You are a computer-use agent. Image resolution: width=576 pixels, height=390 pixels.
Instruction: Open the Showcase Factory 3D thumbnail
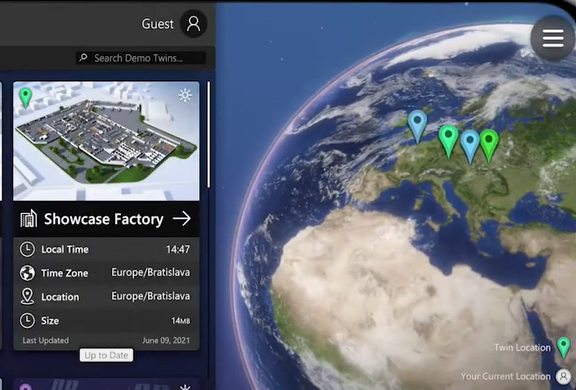(107, 141)
